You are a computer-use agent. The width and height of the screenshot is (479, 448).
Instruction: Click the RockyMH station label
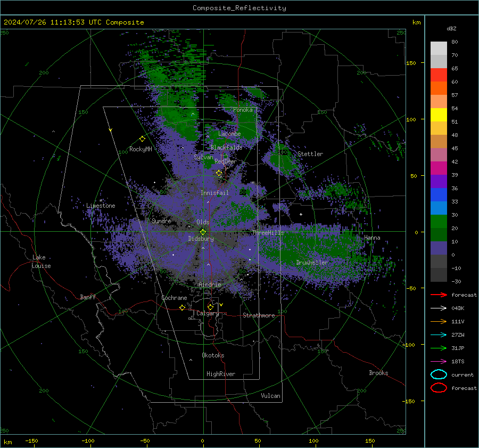pyautogui.click(x=141, y=149)
